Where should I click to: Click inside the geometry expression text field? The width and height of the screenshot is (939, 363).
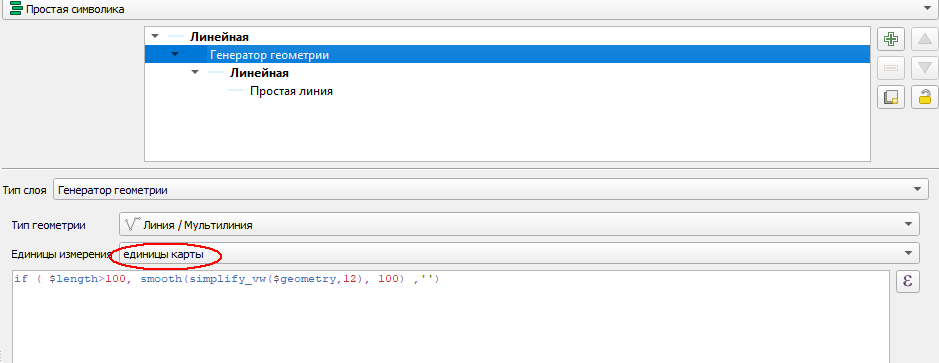(450, 316)
